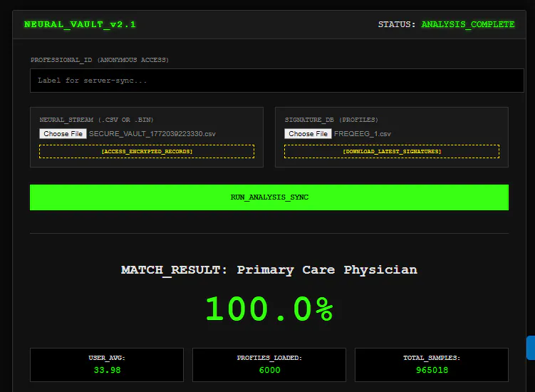The width and height of the screenshot is (535, 392).
Task: Click the NEURAL_STREAM (.CSV OR .BIN) label
Action: click(x=97, y=120)
